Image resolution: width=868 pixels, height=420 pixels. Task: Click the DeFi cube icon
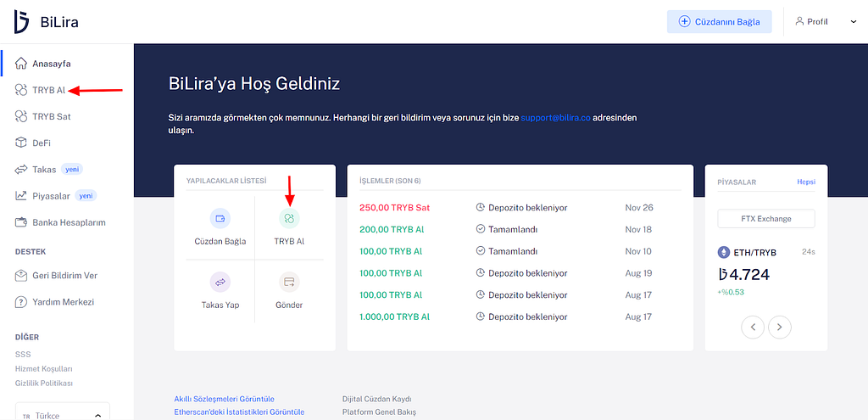coord(21,143)
